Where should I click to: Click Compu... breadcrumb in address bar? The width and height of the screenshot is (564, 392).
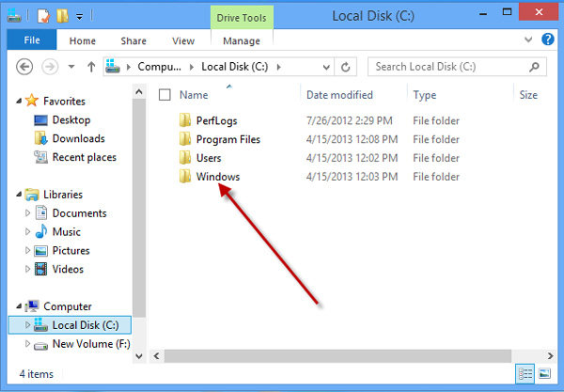pos(160,67)
